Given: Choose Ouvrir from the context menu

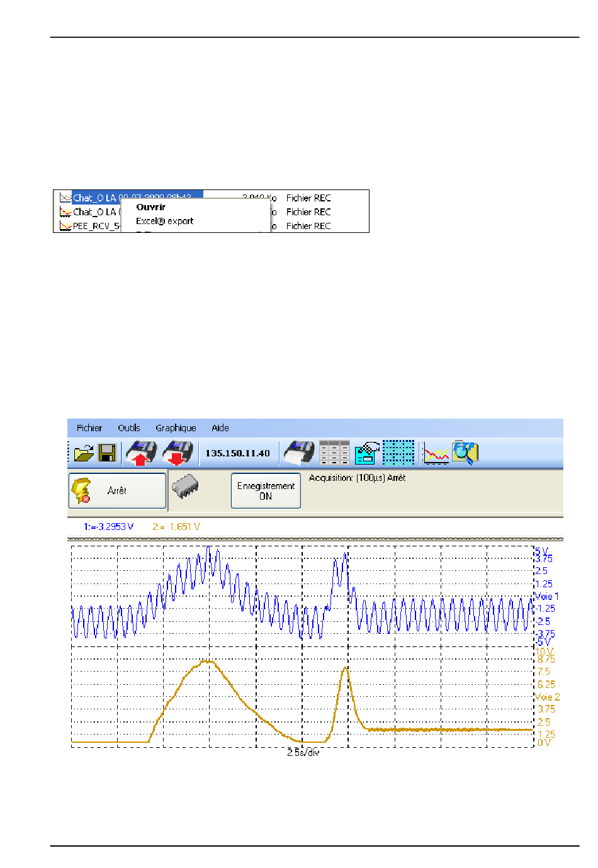Looking at the screenshot, I should point(151,207).
